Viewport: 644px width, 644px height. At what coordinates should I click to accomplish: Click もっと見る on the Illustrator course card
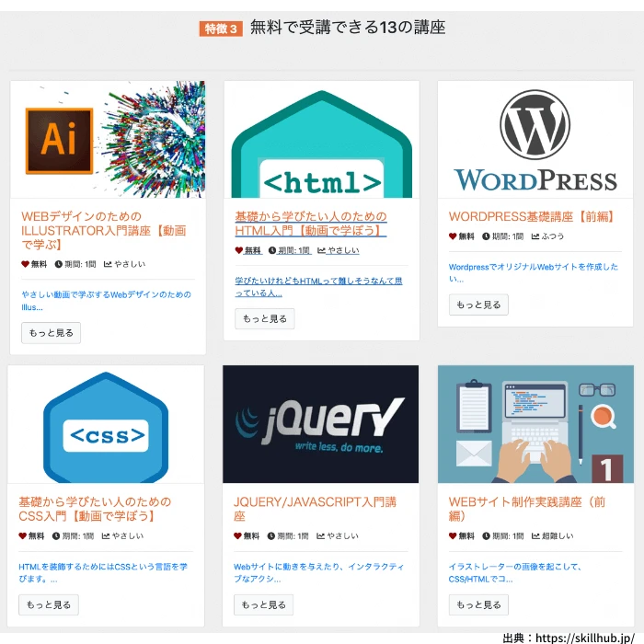[51, 333]
